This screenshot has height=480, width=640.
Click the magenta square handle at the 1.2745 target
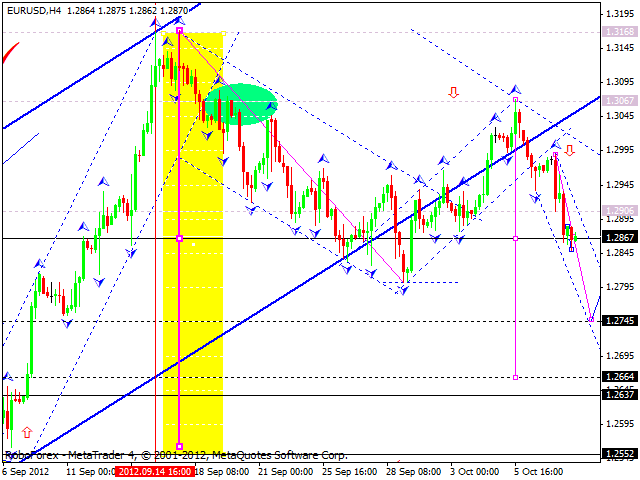(x=591, y=319)
